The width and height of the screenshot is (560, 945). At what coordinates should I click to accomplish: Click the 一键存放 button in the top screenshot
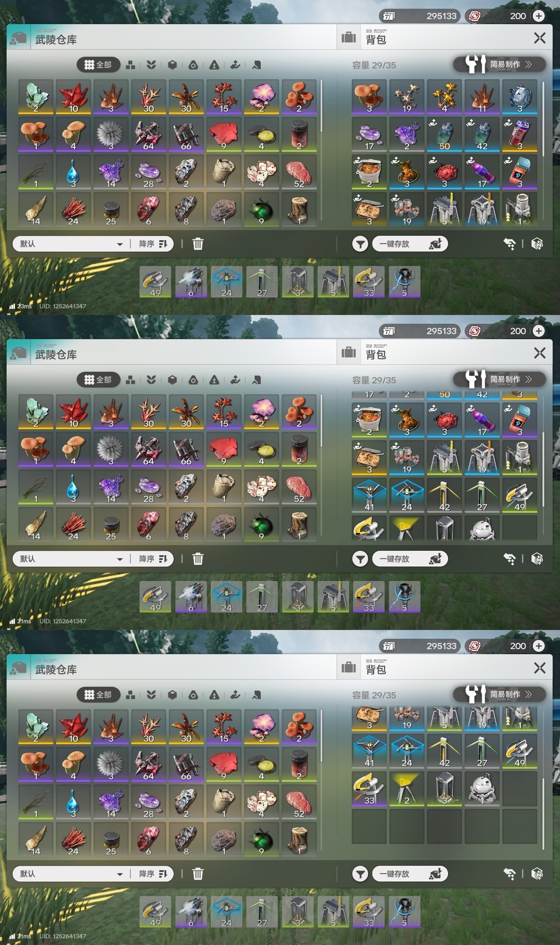coord(410,244)
